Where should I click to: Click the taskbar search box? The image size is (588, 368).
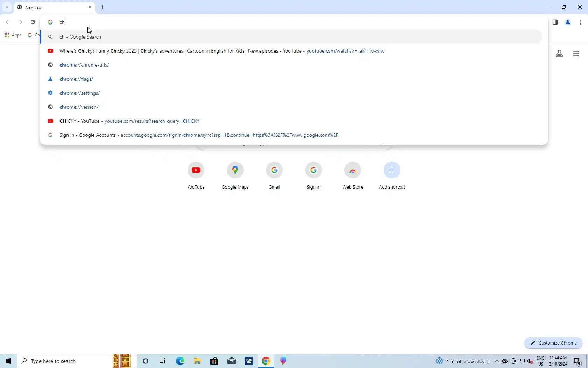click(x=77, y=361)
